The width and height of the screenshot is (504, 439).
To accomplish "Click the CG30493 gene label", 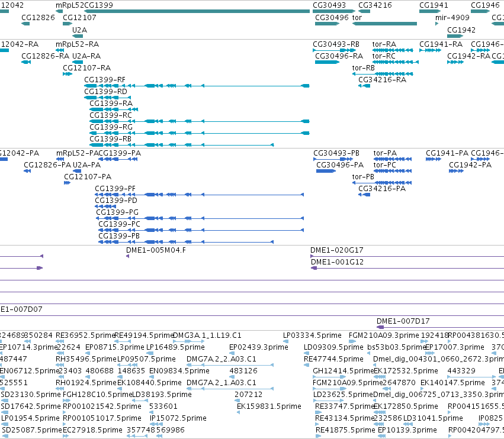I will (329, 5).
